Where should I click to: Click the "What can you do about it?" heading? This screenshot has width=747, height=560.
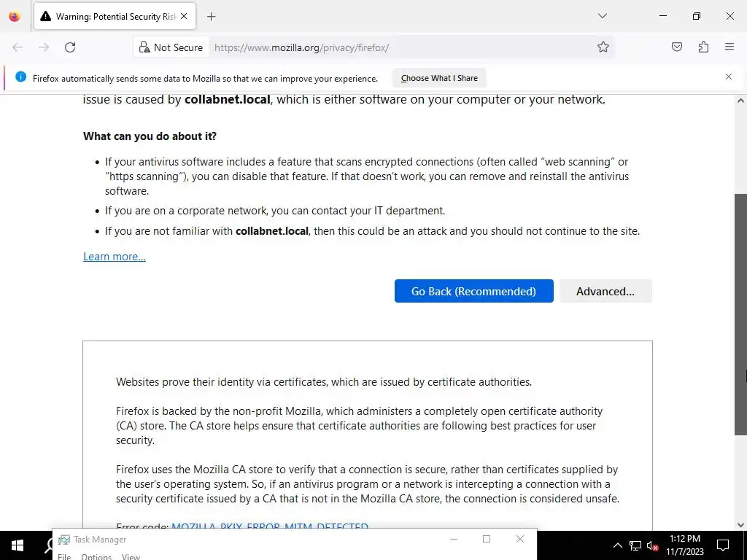[150, 136]
